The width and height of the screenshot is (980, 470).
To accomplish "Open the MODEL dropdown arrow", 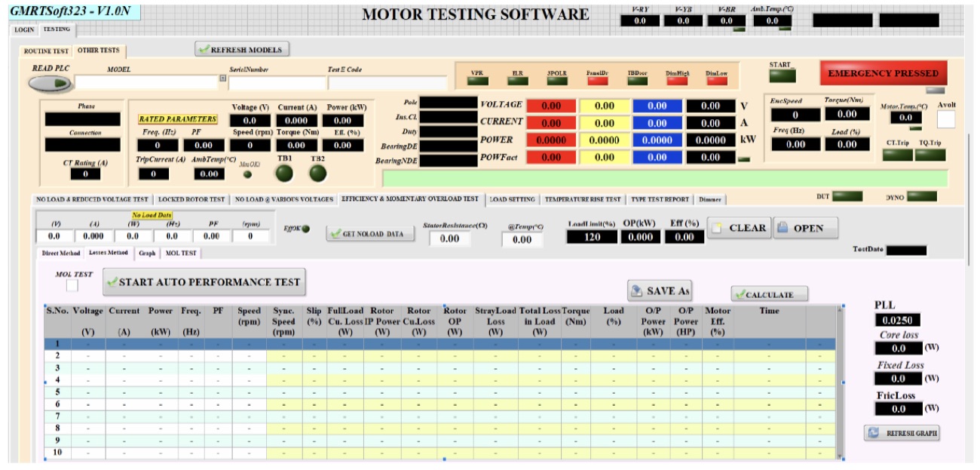I will pos(222,78).
